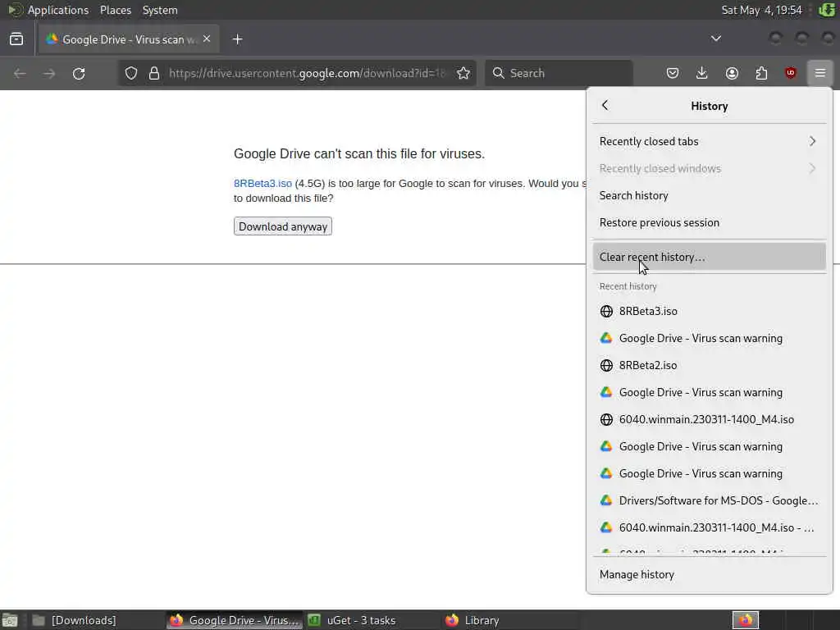Screen dimensions: 840x630
Task: Open 8RBeta2.iso history entry
Action: point(709,365)
